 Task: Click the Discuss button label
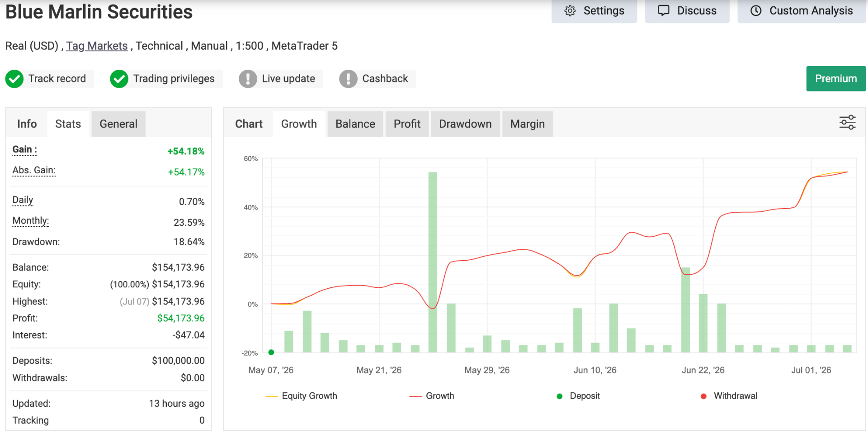[697, 11]
